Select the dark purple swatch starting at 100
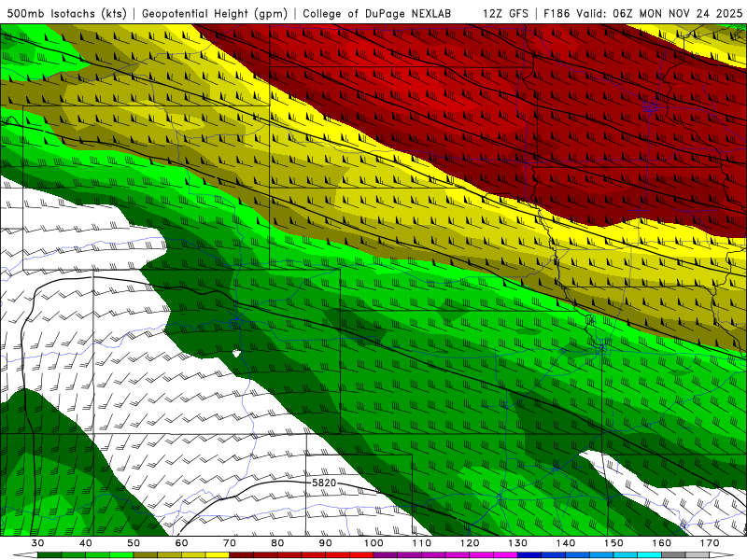The image size is (747, 560). tap(386, 555)
